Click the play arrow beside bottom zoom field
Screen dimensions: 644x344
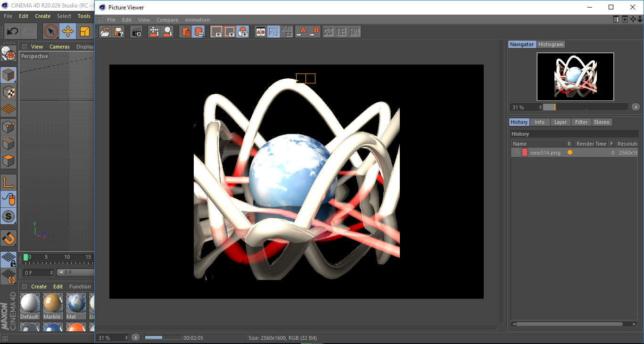click(x=136, y=337)
